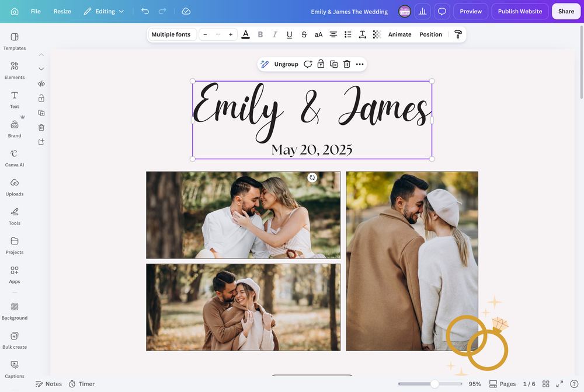Image resolution: width=584 pixels, height=392 pixels.
Task: Open the Apps tab
Action: (15, 275)
